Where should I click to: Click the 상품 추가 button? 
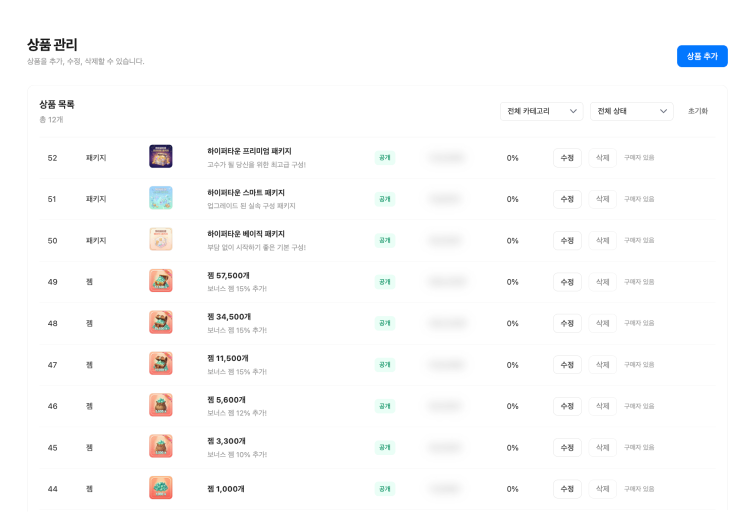click(x=702, y=56)
